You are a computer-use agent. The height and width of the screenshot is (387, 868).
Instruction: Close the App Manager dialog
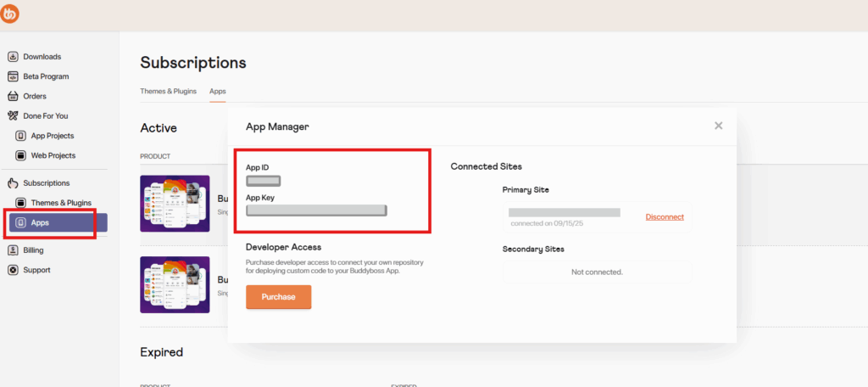pyautogui.click(x=718, y=126)
